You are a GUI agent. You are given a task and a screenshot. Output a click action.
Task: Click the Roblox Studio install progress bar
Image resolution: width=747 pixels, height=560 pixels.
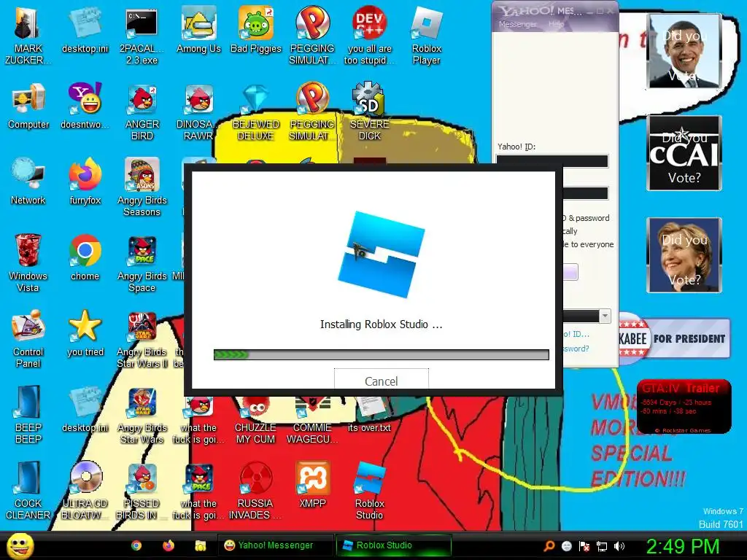click(381, 355)
